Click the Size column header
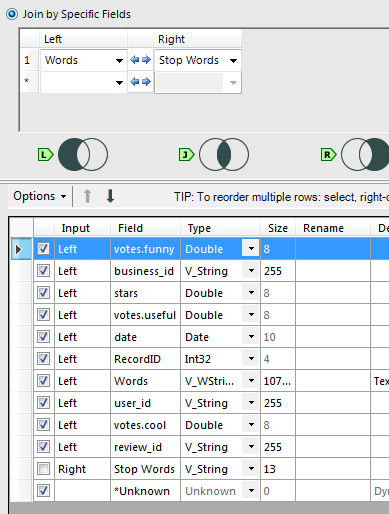Viewport: 389px width, 514px height. [278, 228]
